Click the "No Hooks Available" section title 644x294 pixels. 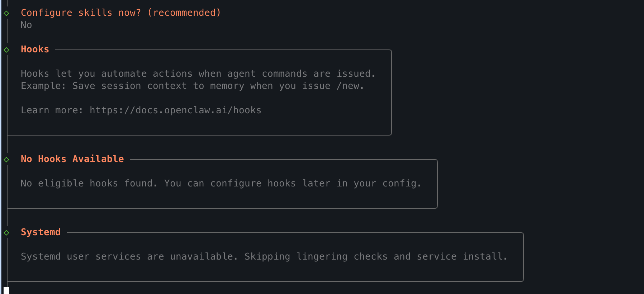tap(72, 159)
